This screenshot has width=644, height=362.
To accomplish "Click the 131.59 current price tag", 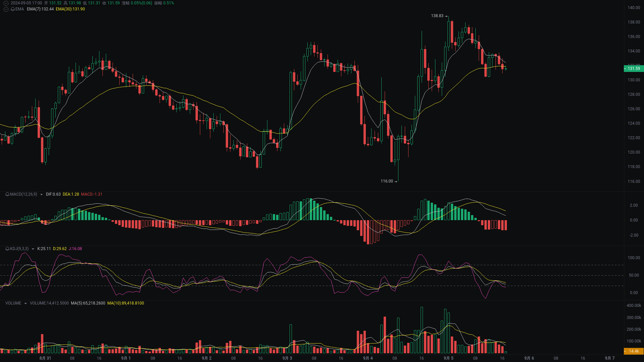I will pos(634,69).
